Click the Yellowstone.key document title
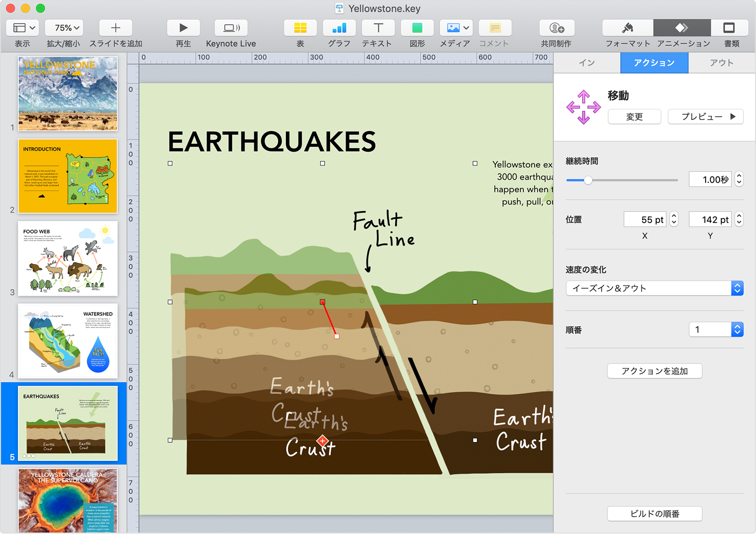Viewport: 756px width, 534px height. (x=384, y=8)
